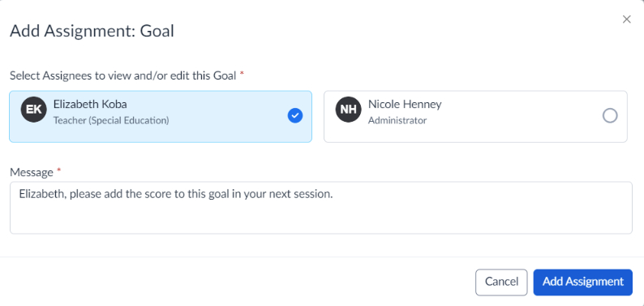Viewport: 644px width, 306px height.
Task: Click the Administrator role label
Action: (x=397, y=121)
